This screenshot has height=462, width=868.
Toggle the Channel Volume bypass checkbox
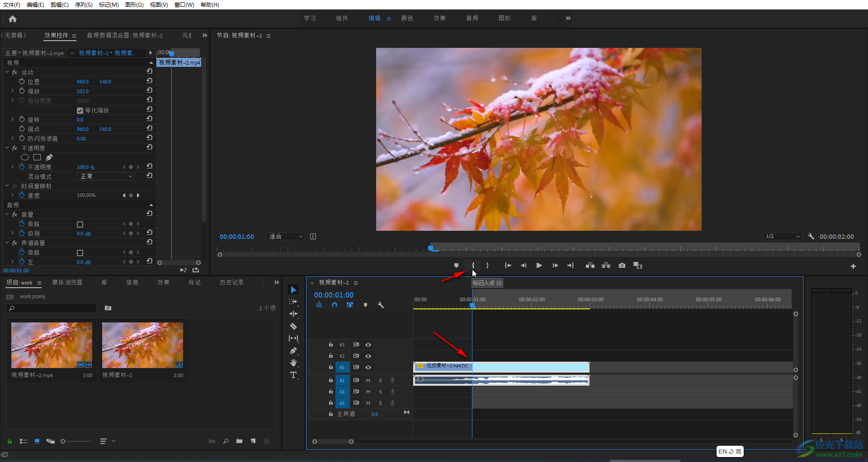pos(80,252)
